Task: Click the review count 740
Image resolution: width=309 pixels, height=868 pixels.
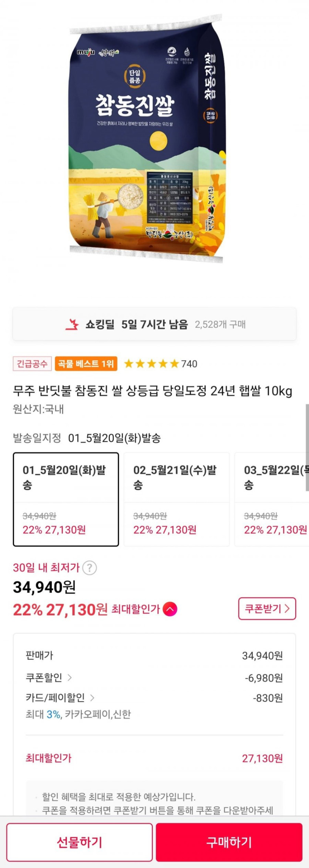Action: pos(189,364)
